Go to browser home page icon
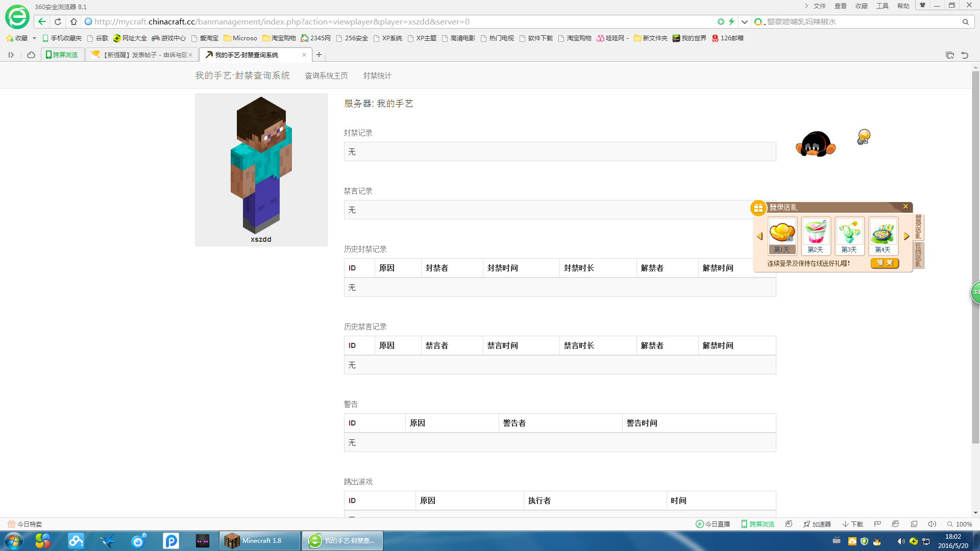Image resolution: width=980 pixels, height=551 pixels. pyautogui.click(x=73, y=21)
